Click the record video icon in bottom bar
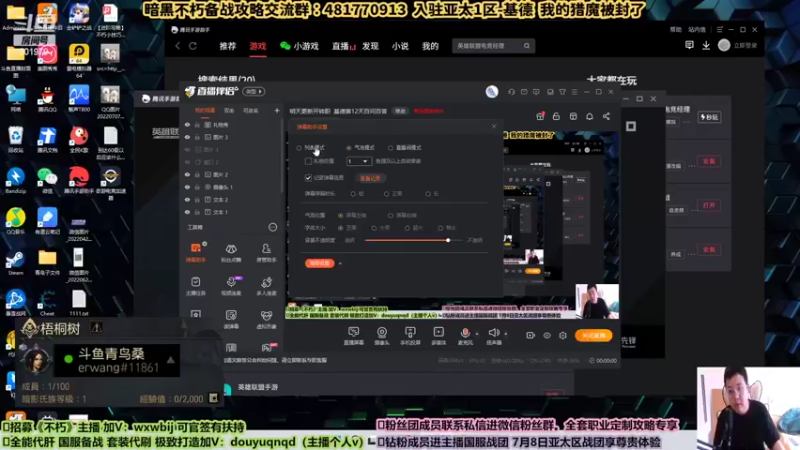Image resolution: width=800 pixels, height=450 pixels. 530,335
